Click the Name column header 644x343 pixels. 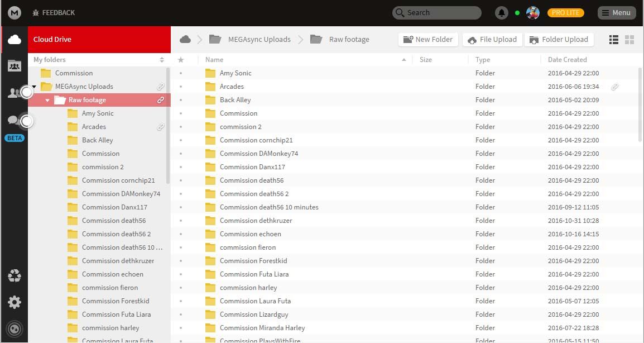pyautogui.click(x=214, y=60)
